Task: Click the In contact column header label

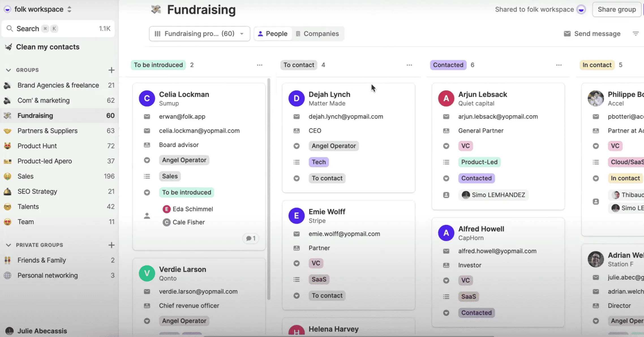Action: (597, 65)
